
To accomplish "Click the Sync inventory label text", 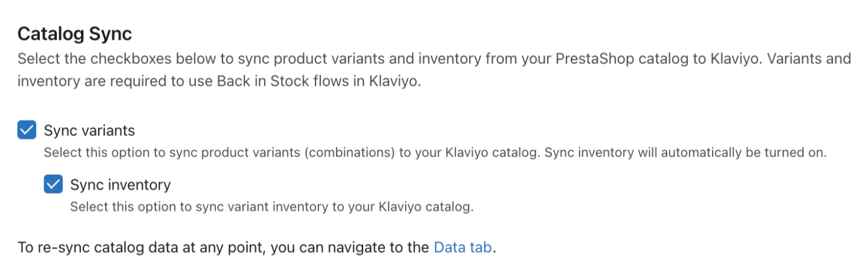I will pyautogui.click(x=120, y=185).
